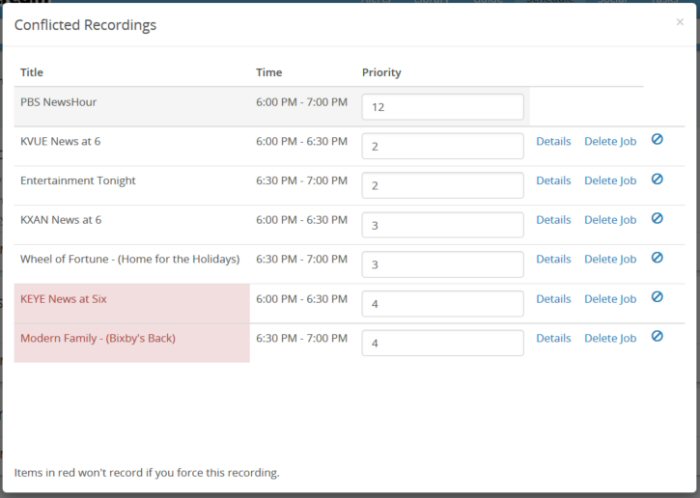Delete Job for Entertainment Tonight
The height and width of the screenshot is (498, 700).
[x=610, y=181]
